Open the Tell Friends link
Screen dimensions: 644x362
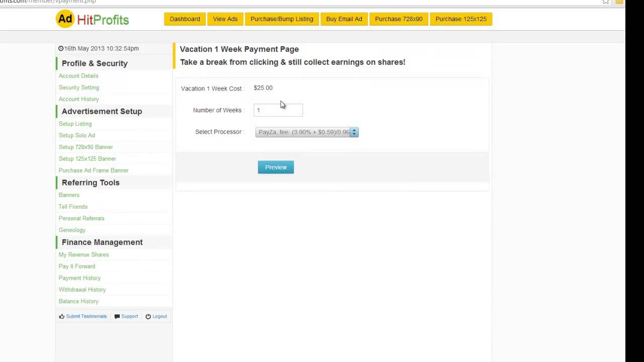[x=73, y=207]
